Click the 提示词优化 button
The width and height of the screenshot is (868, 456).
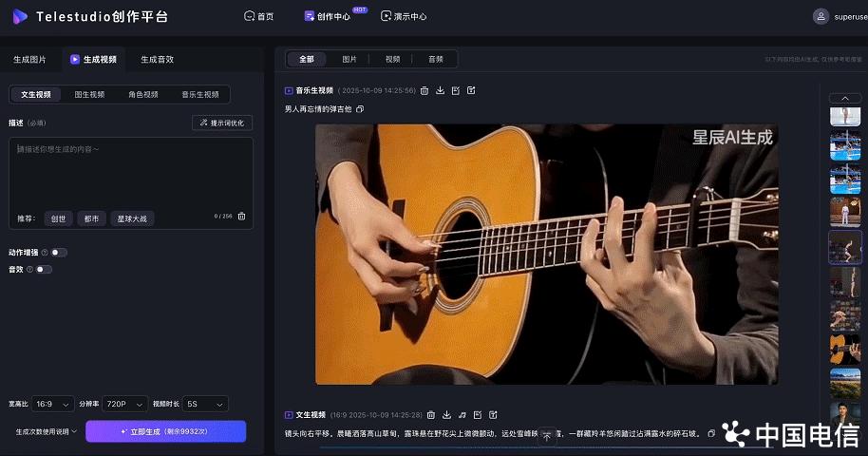[222, 123]
